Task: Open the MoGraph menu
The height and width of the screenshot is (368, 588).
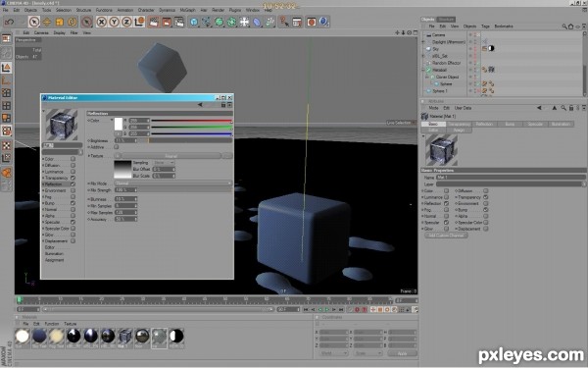Action: point(187,10)
